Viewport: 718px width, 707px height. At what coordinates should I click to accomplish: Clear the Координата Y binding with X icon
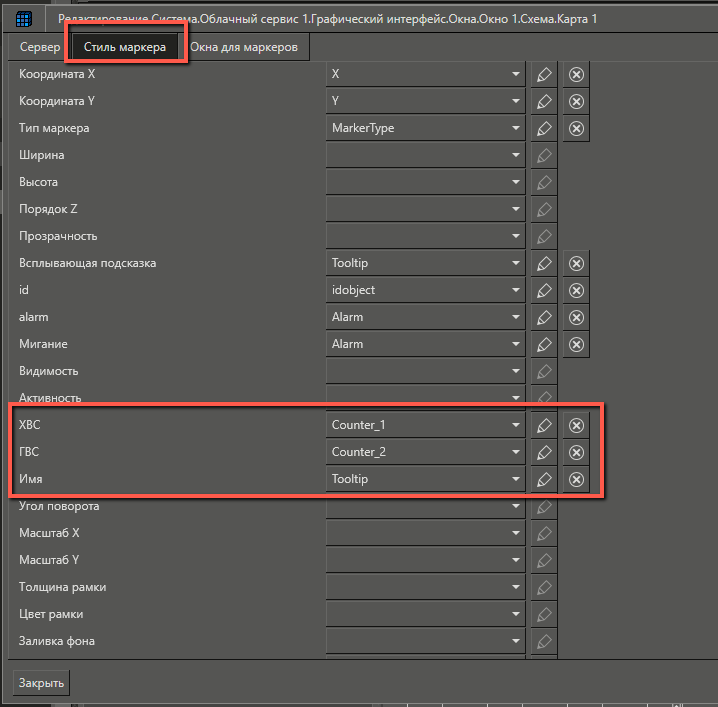(x=576, y=102)
